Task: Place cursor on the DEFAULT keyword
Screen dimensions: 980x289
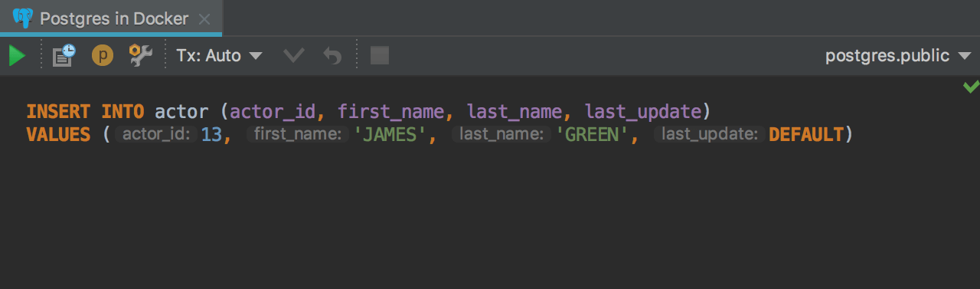Action: tap(805, 135)
